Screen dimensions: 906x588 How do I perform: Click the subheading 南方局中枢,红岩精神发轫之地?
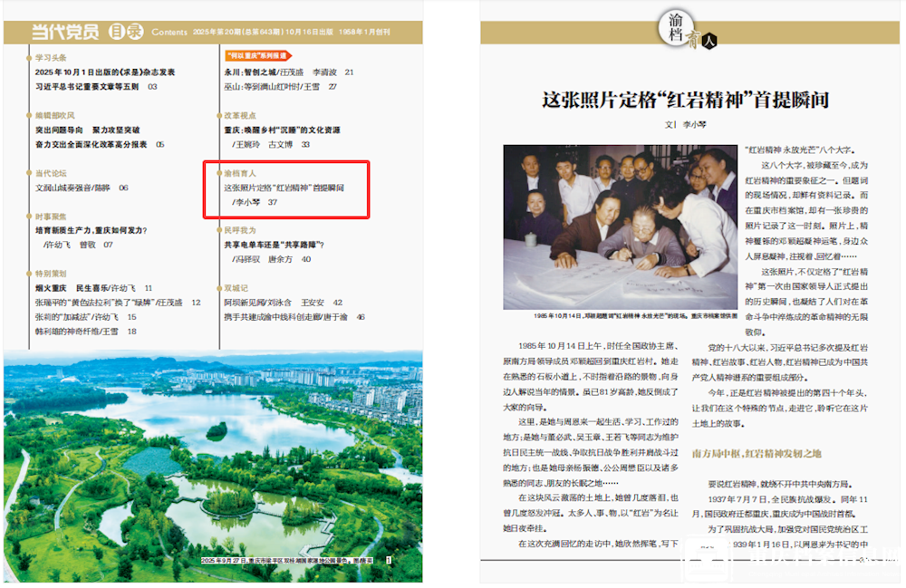[x=756, y=452]
